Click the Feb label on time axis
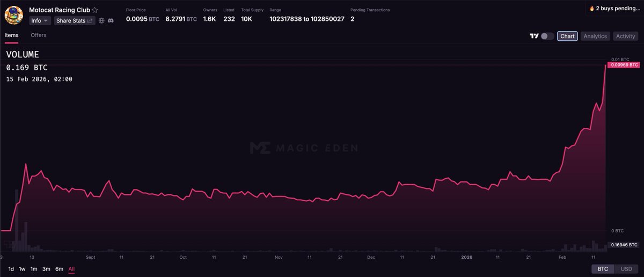644x277 pixels. tap(562, 258)
